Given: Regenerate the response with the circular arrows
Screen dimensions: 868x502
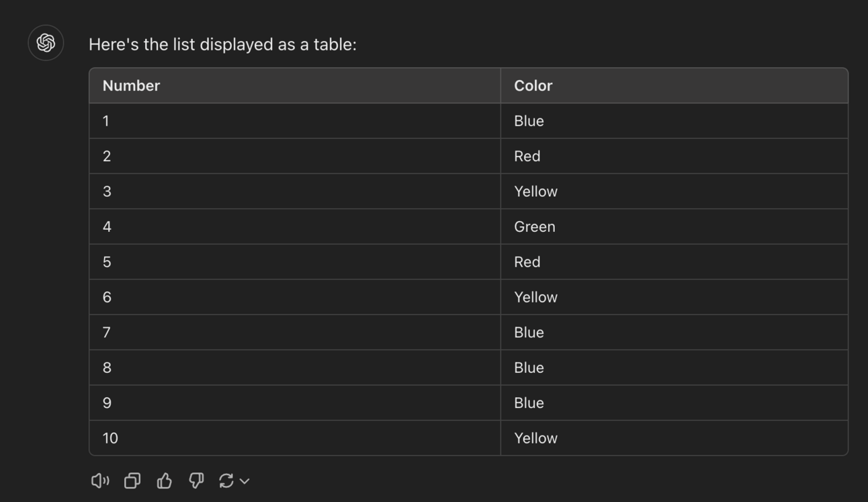Looking at the screenshot, I should pyautogui.click(x=226, y=480).
